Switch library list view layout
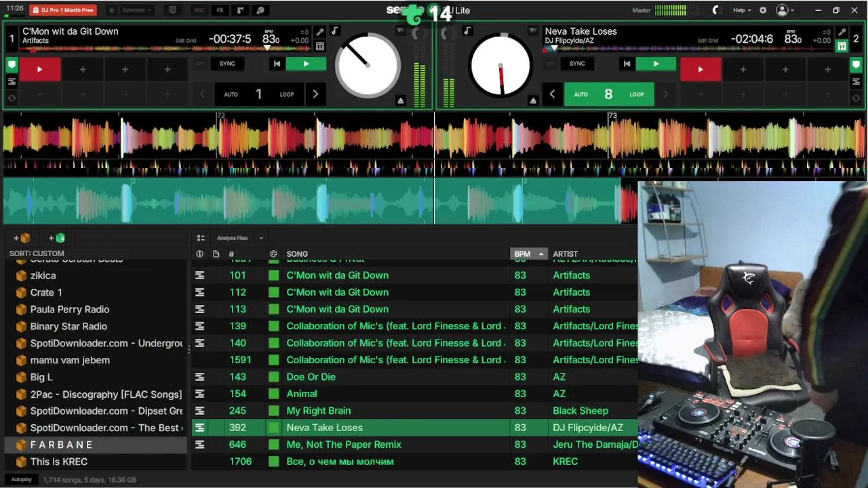This screenshot has height=488, width=868. (201, 238)
